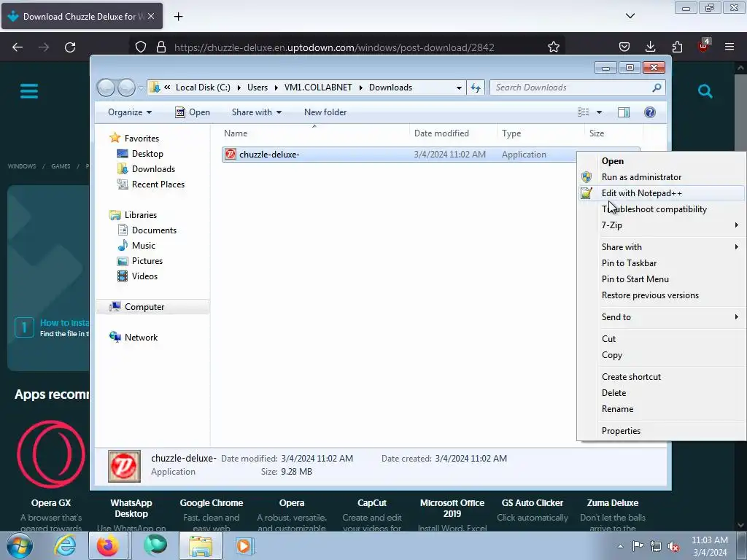Click uBlock Origin extension icon
The width and height of the screenshot is (747, 560).
pyautogui.click(x=703, y=46)
